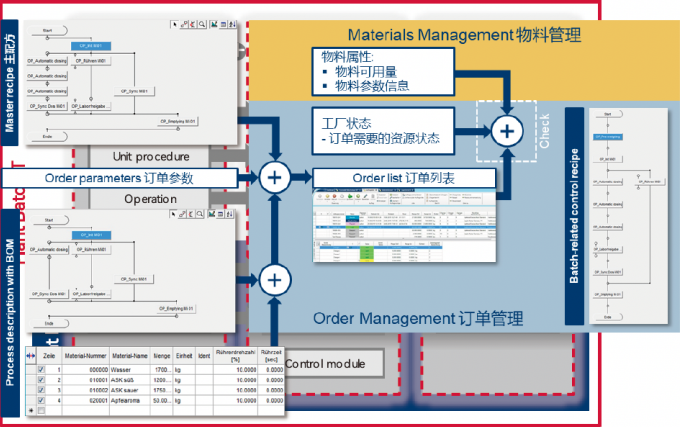Click the chart overview icon in Process description toolbar

(x=212, y=214)
